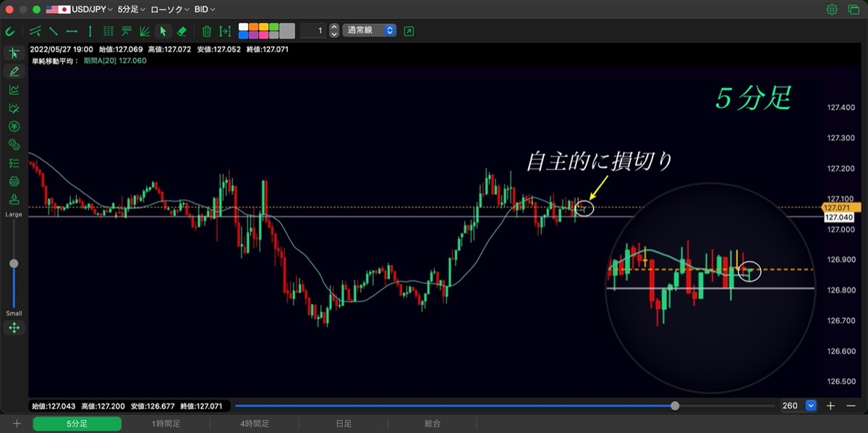The width and height of the screenshot is (868, 433).
Task: Click the plus zoom-in button
Action: pyautogui.click(x=831, y=405)
